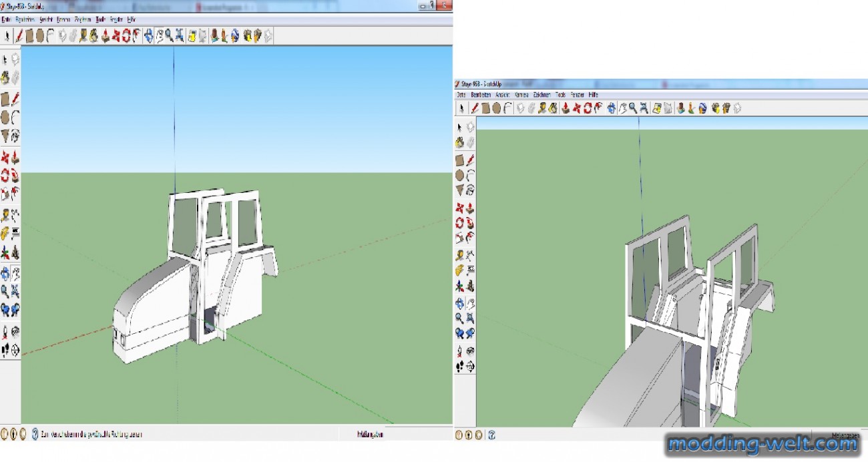
Task: Select the arrow Select tool in right window's top toolbar
Action: click(462, 108)
